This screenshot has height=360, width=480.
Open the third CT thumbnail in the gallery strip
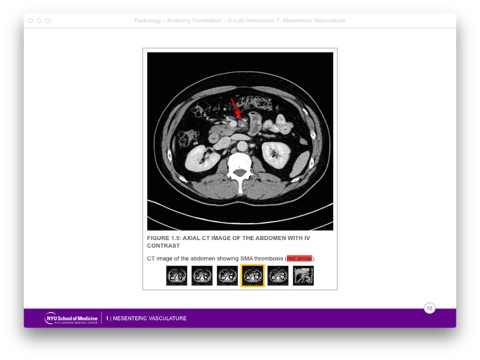227,276
